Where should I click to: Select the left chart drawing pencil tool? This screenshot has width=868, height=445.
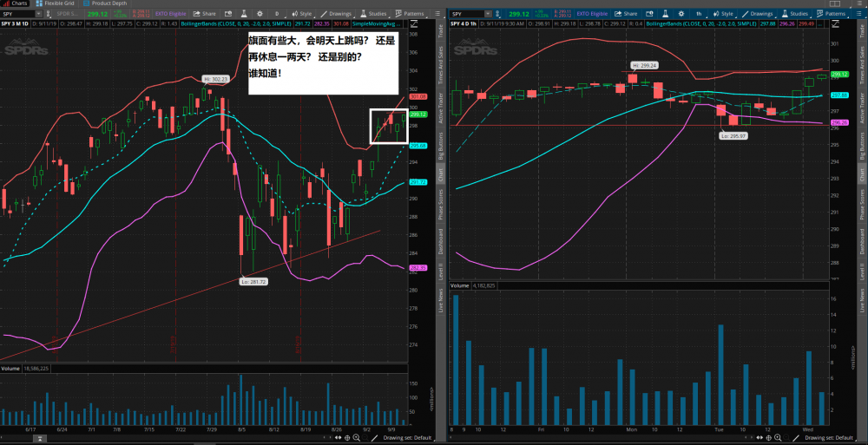[374, 438]
